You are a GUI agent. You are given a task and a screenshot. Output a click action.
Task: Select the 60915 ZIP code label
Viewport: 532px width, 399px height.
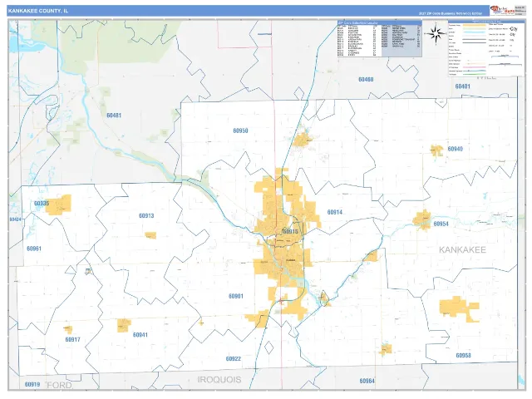[x=290, y=232]
